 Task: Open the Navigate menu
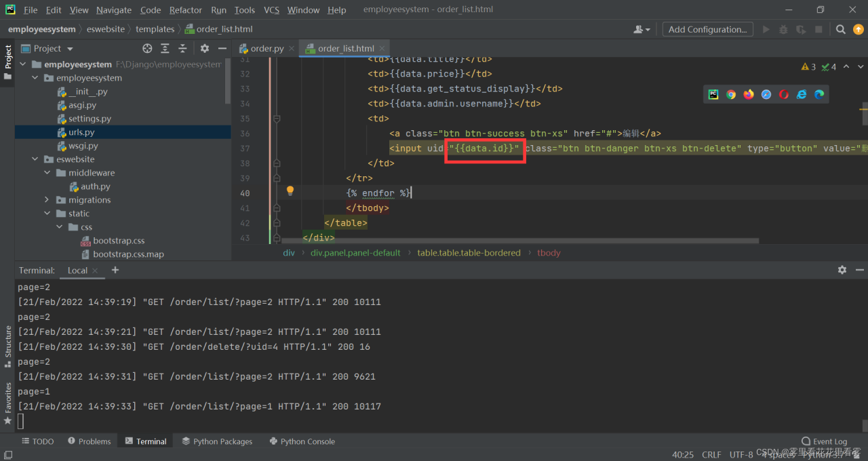(114, 10)
